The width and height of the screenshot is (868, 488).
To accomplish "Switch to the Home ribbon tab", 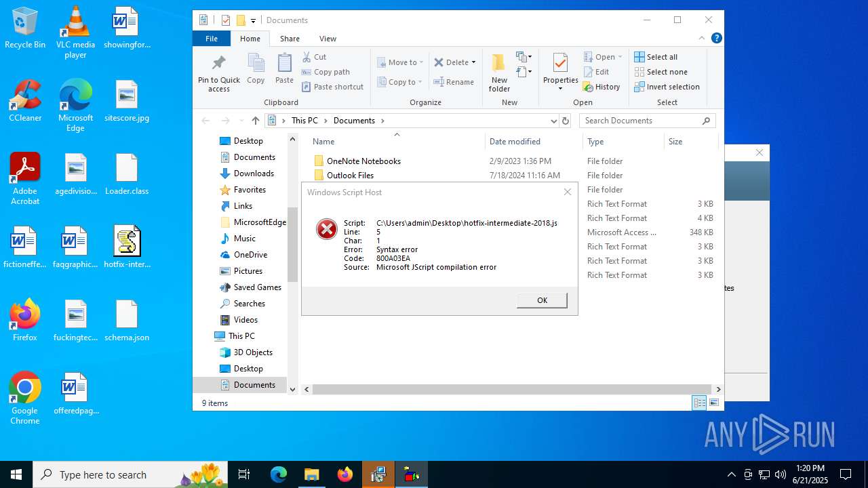I will [x=250, y=39].
